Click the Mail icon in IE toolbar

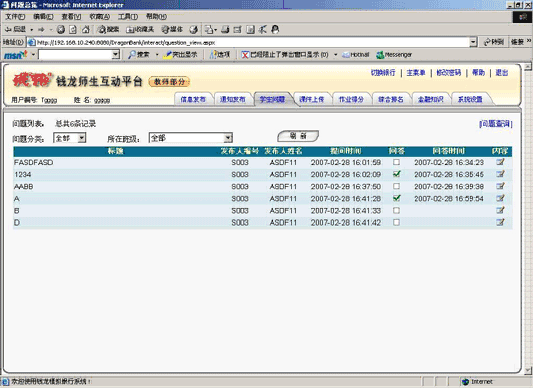[x=208, y=30]
